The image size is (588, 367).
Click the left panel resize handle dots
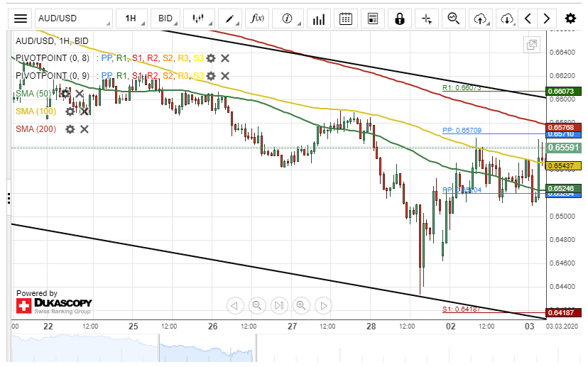tap(9, 198)
